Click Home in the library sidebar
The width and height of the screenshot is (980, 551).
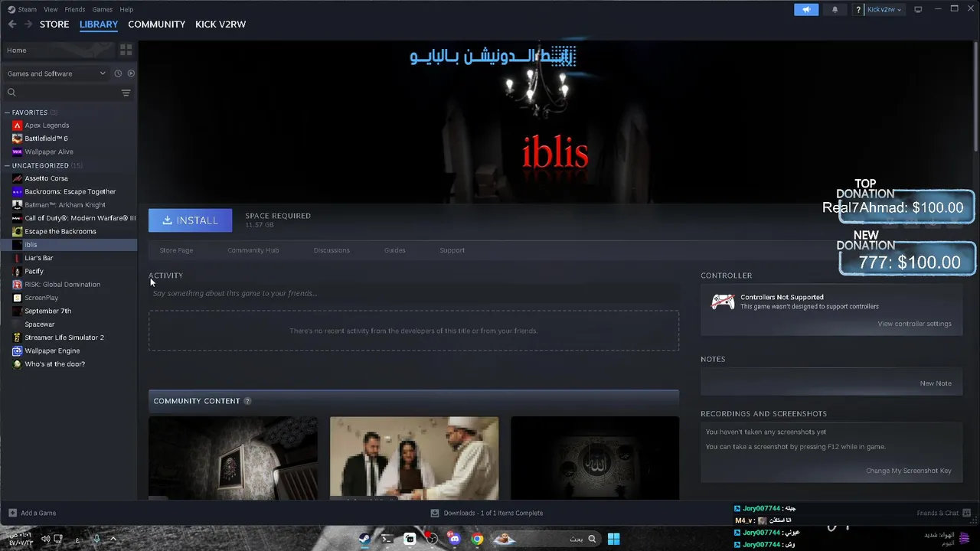point(57,50)
